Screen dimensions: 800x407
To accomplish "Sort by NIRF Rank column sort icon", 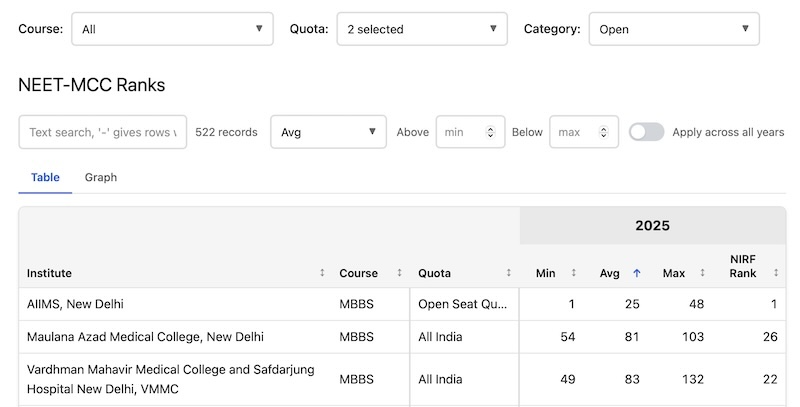I will tap(776, 273).
